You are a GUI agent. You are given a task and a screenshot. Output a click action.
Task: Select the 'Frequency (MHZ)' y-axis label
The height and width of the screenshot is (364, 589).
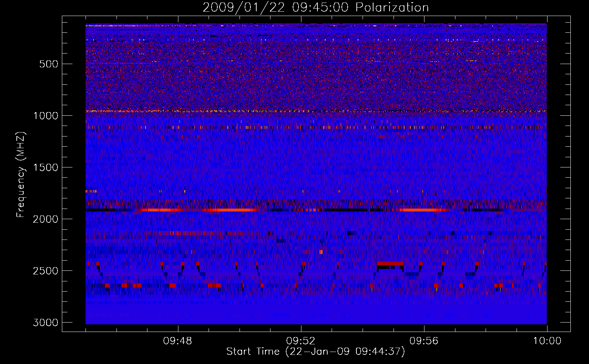[x=21, y=175]
